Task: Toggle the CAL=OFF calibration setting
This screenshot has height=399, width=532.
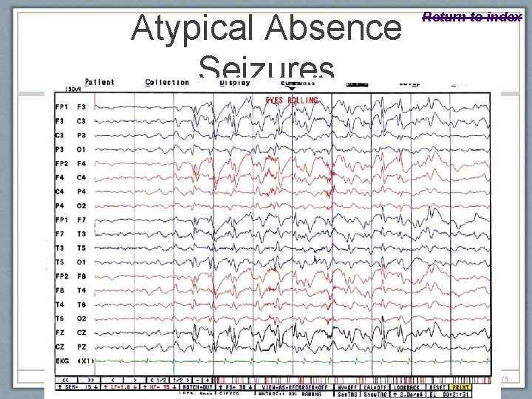Action: [x=375, y=387]
